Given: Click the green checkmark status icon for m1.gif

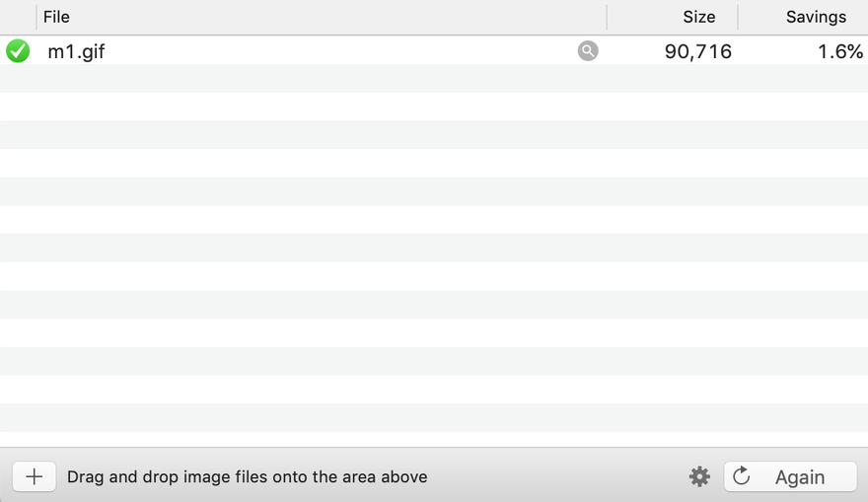Looking at the screenshot, I should pos(18,51).
